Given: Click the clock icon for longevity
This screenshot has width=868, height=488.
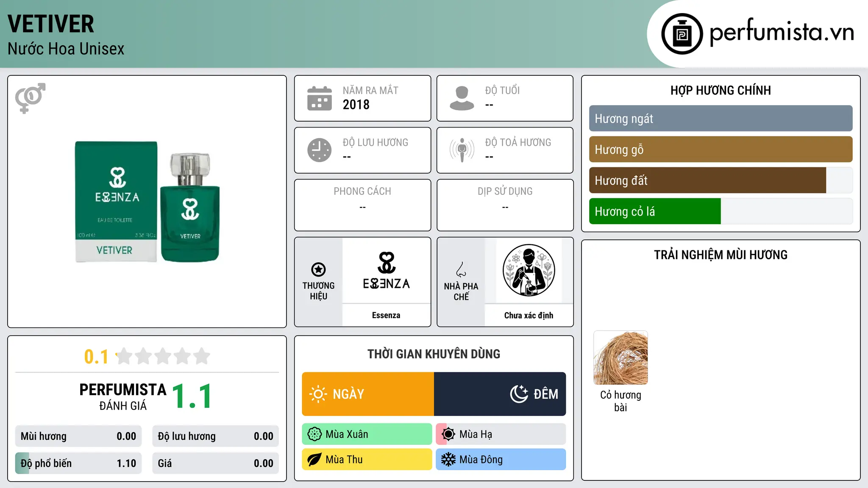Looking at the screenshot, I should click(x=320, y=150).
